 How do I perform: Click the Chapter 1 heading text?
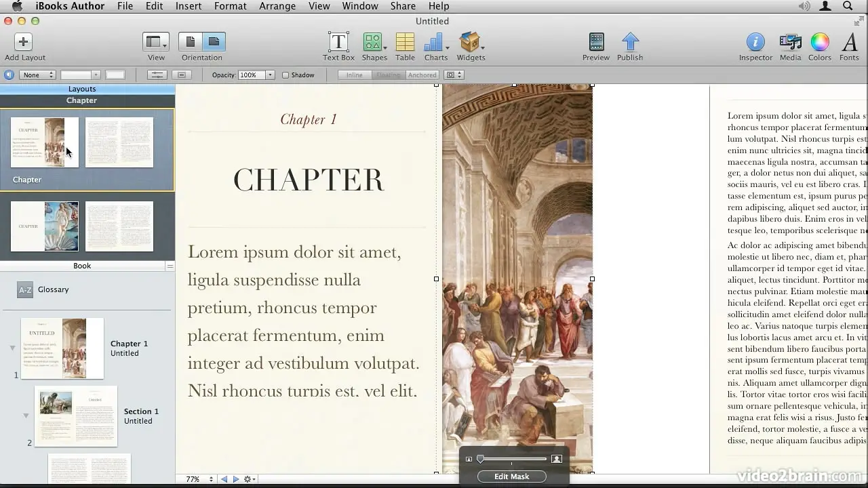click(x=309, y=120)
